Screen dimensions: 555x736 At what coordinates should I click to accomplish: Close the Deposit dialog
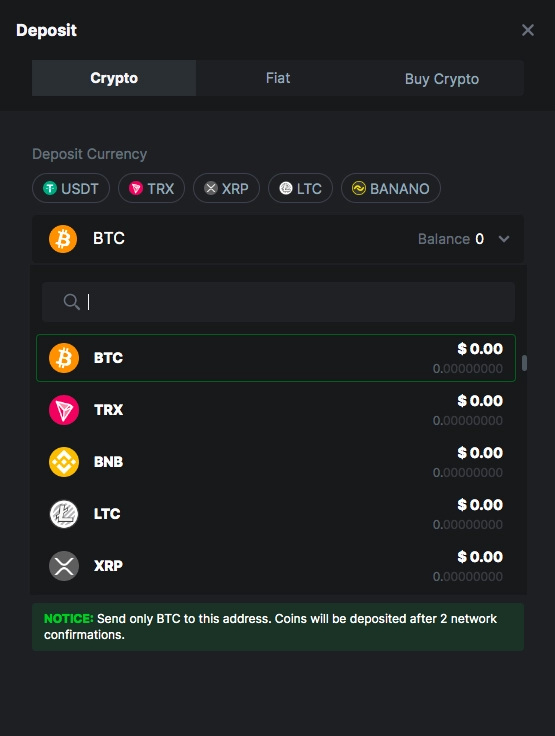point(528,30)
